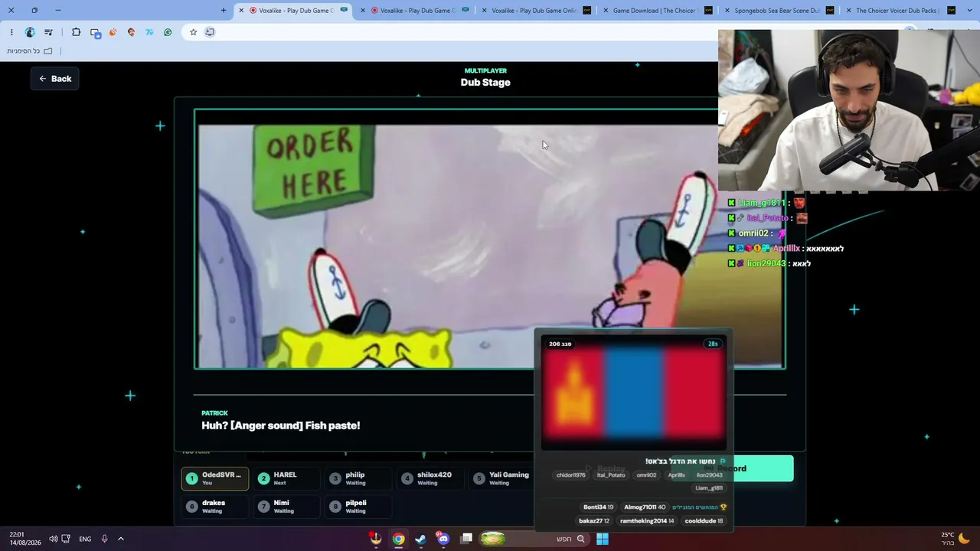Click bakaz27 leaderboard entry

pyautogui.click(x=594, y=521)
